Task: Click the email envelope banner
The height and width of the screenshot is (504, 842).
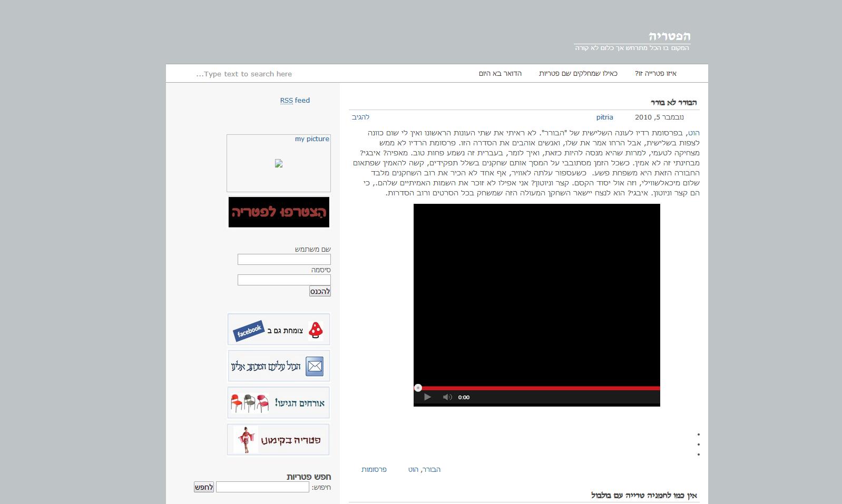Action: tap(279, 366)
